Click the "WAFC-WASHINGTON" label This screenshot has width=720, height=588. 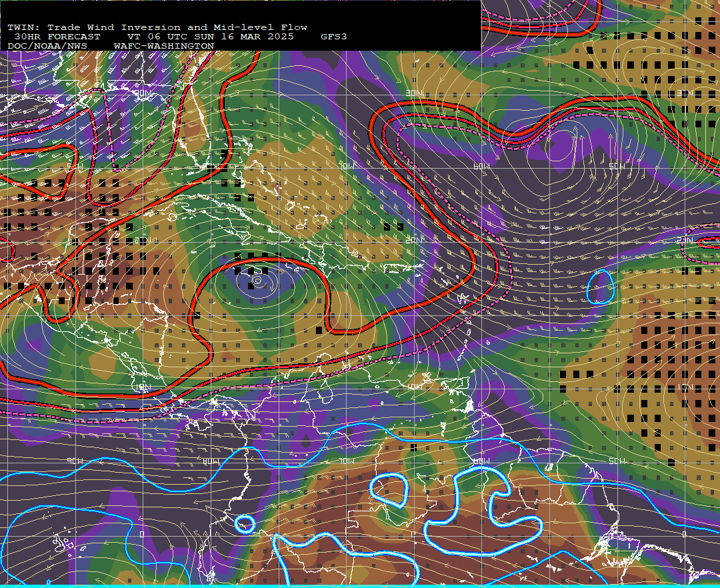[164, 46]
